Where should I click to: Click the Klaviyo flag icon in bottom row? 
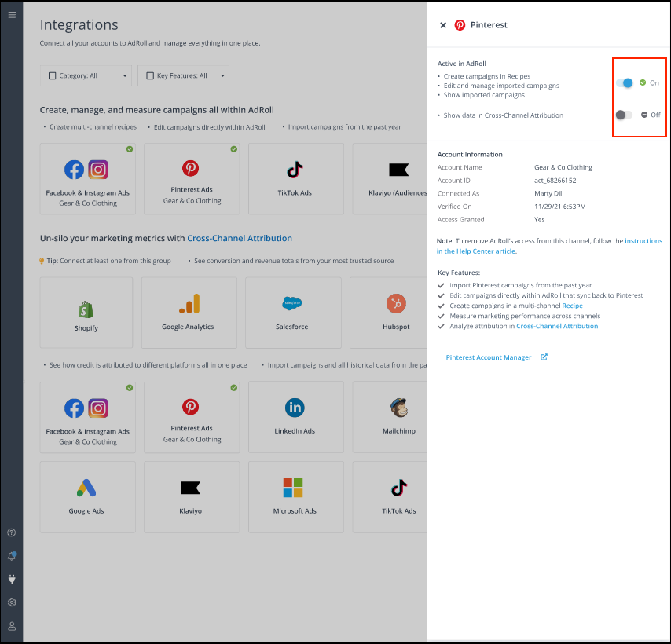(x=190, y=488)
